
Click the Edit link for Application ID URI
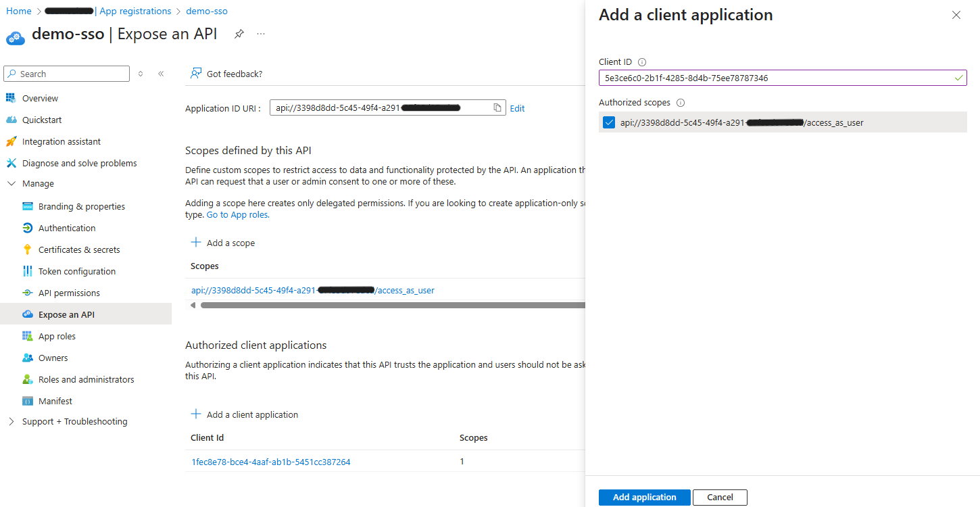[x=517, y=108]
